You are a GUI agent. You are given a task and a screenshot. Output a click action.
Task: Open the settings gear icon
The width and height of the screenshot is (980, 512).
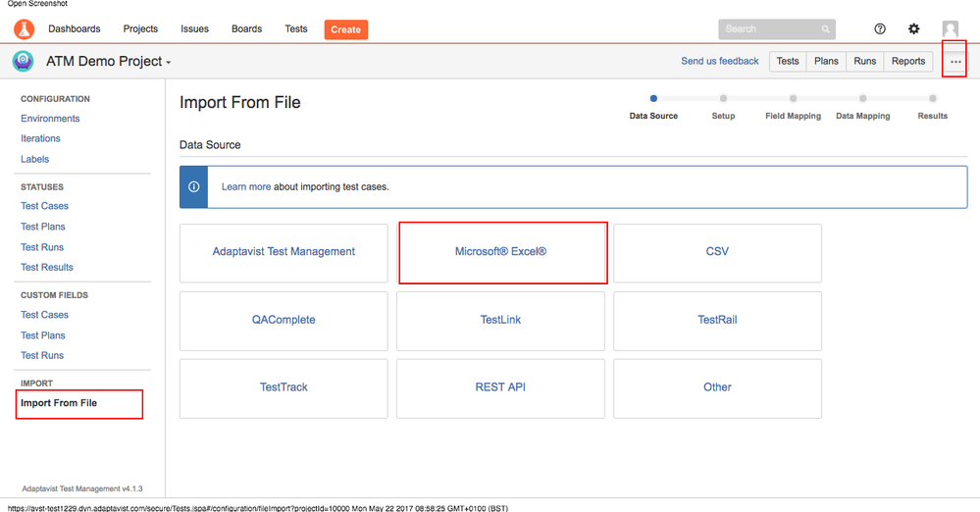point(913,28)
